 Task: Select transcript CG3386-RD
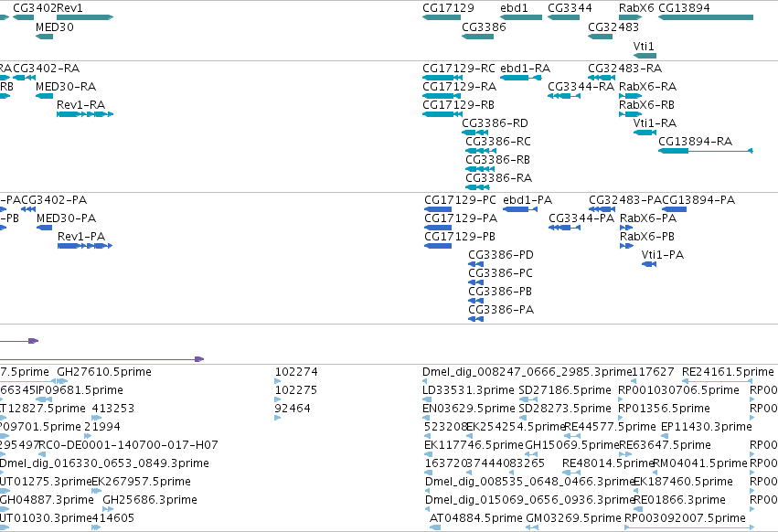495,123
